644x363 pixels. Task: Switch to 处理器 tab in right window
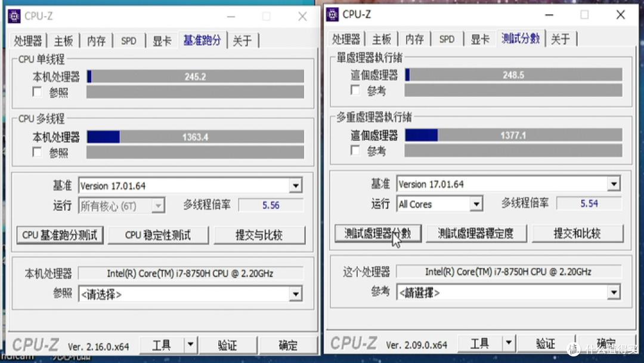[x=346, y=39]
